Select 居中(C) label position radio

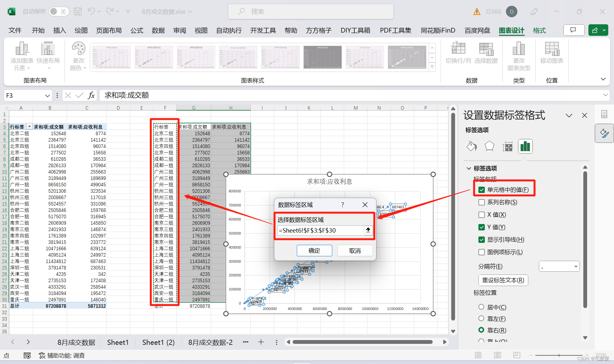pyautogui.click(x=481, y=307)
